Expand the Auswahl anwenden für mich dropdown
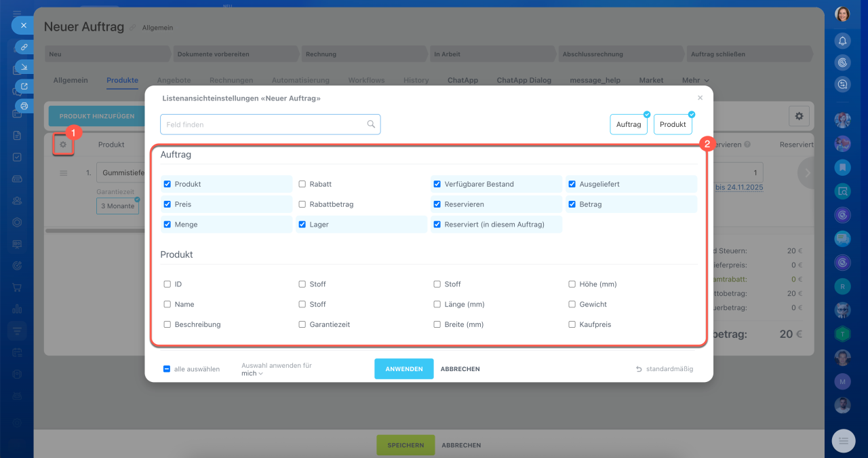The width and height of the screenshot is (868, 458). click(252, 373)
